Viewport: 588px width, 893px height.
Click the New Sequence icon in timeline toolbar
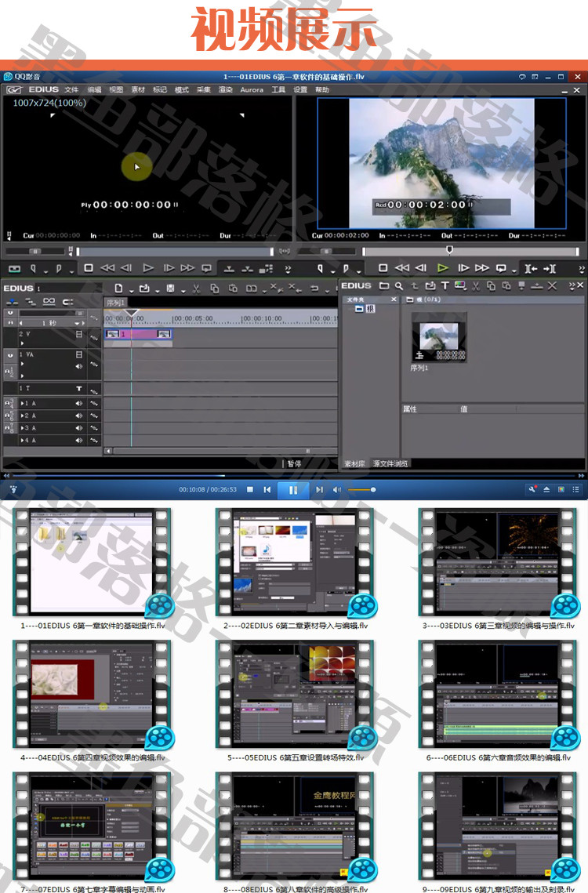(118, 289)
